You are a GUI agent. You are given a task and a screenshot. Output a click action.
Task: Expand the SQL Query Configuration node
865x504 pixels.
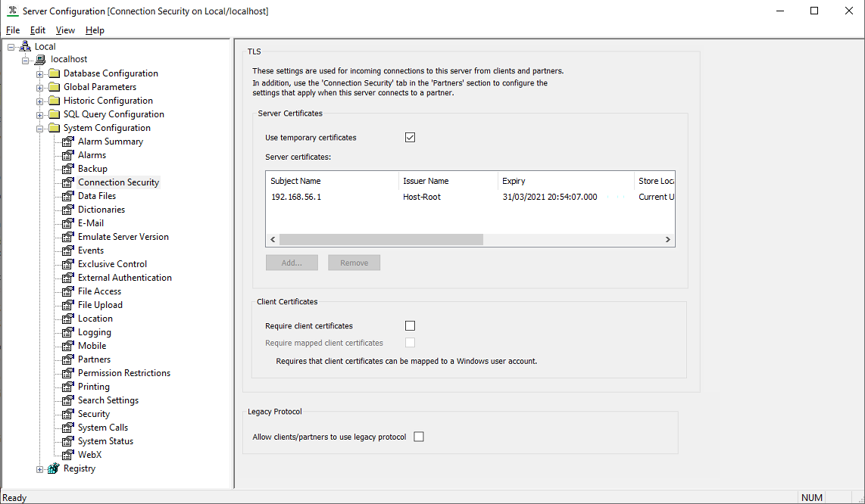click(40, 114)
